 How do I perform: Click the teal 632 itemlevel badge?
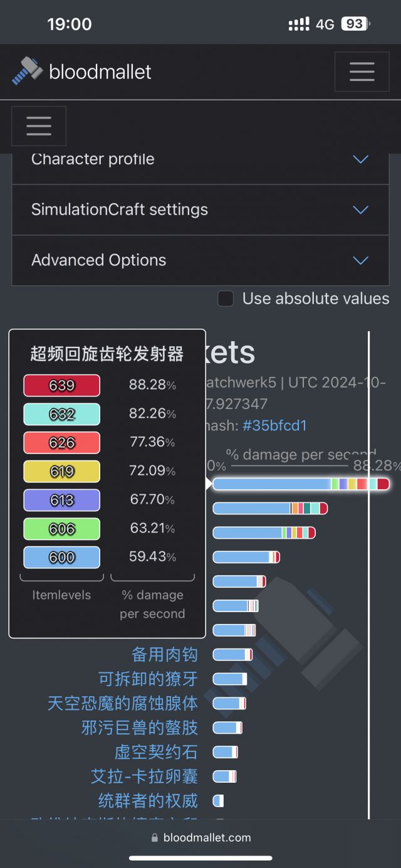point(61,414)
